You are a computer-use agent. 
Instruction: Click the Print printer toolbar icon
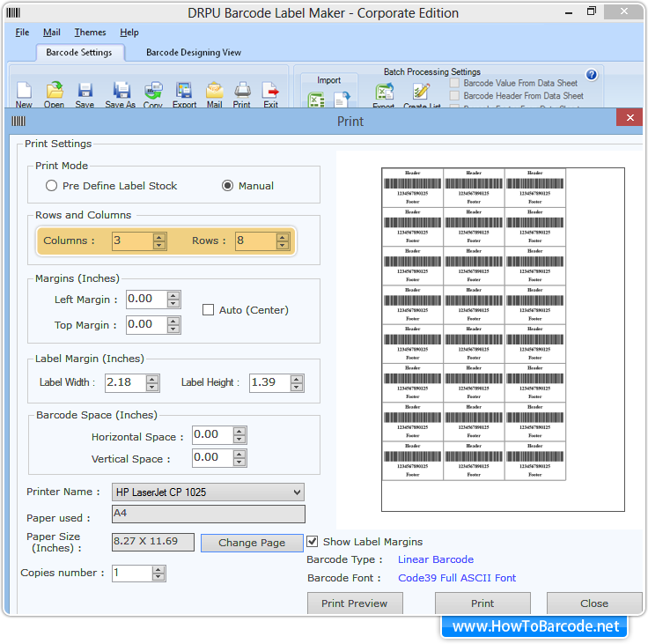coord(243,90)
